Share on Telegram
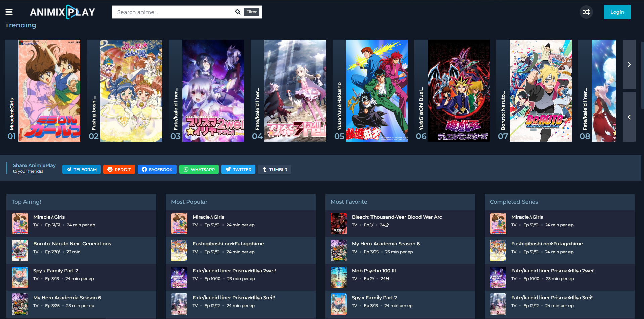 [x=82, y=169]
